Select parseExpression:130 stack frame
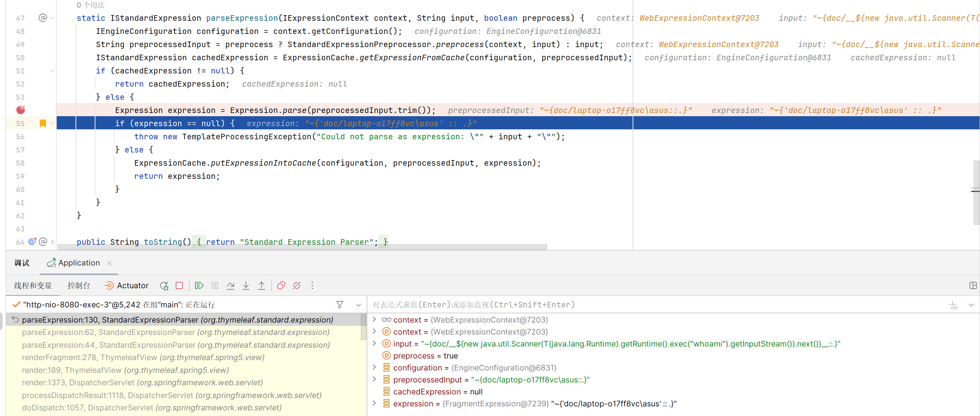The height and width of the screenshot is (416, 980). tap(184, 319)
